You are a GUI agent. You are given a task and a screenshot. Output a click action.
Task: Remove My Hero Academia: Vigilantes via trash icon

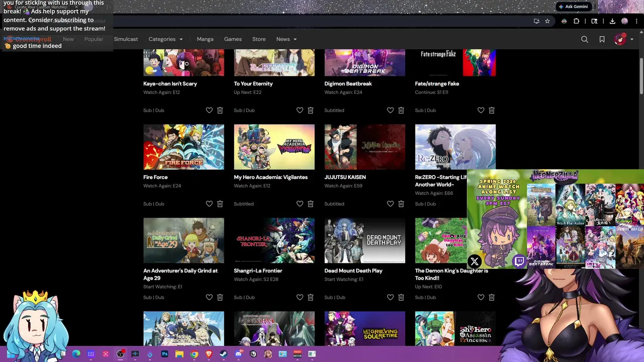coord(310,204)
